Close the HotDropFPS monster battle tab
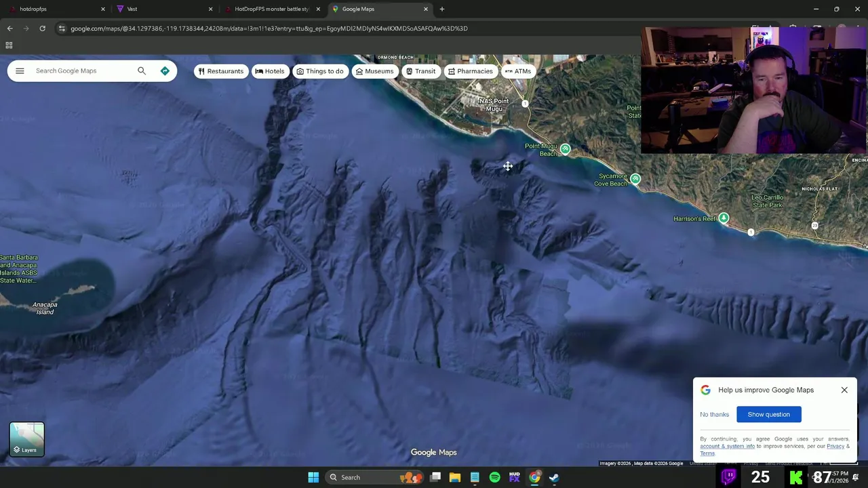This screenshot has width=868, height=488. (x=318, y=9)
